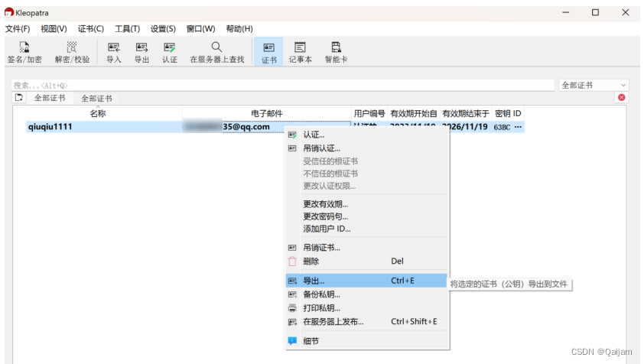644x364 pixels.
Task: Choose 删除 in the context menu
Action: coord(366,262)
